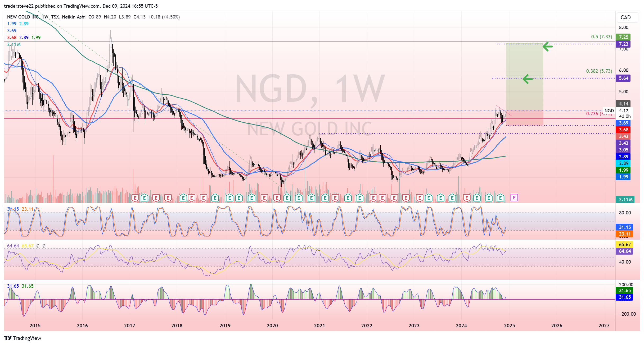
Task: Click the yellow 65.67 RSI axis label
Action: pos(625,245)
